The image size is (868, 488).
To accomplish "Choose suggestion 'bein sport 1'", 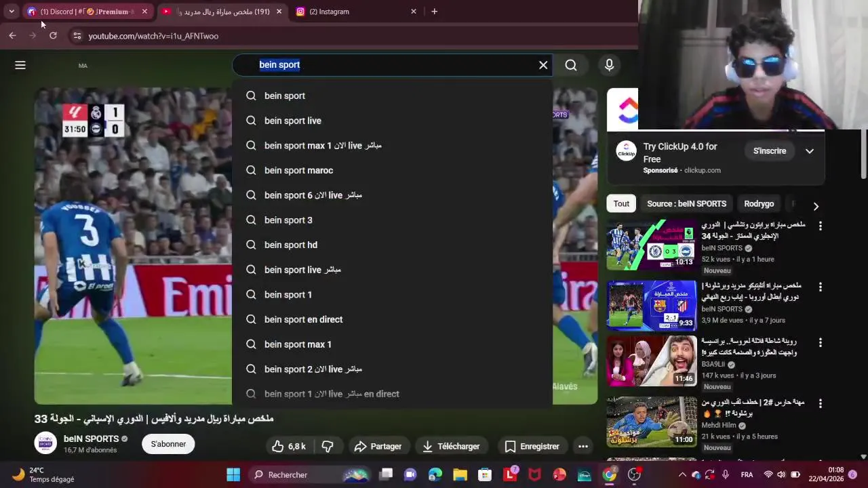I will (392, 294).
